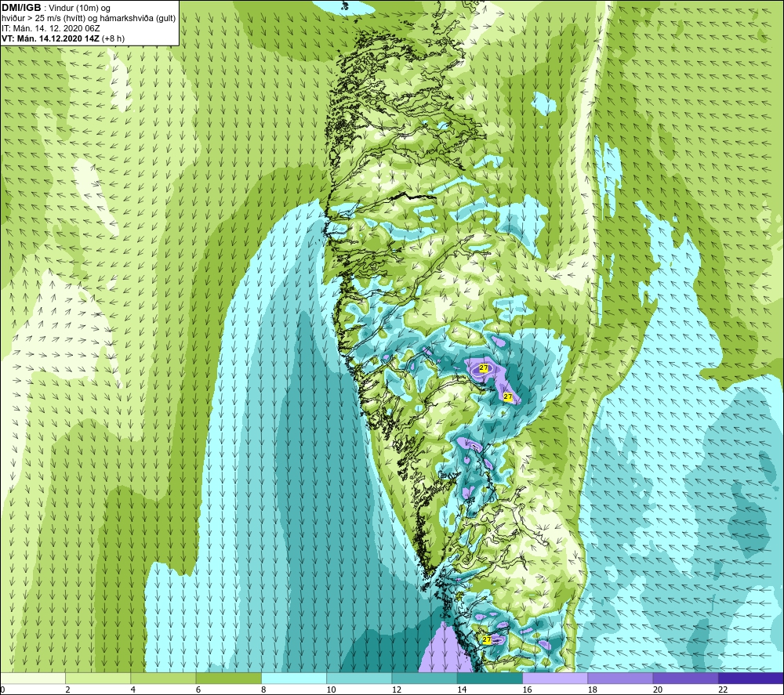
Task: Click the DMI/IGB title text in the legend
Action: tap(21, 8)
